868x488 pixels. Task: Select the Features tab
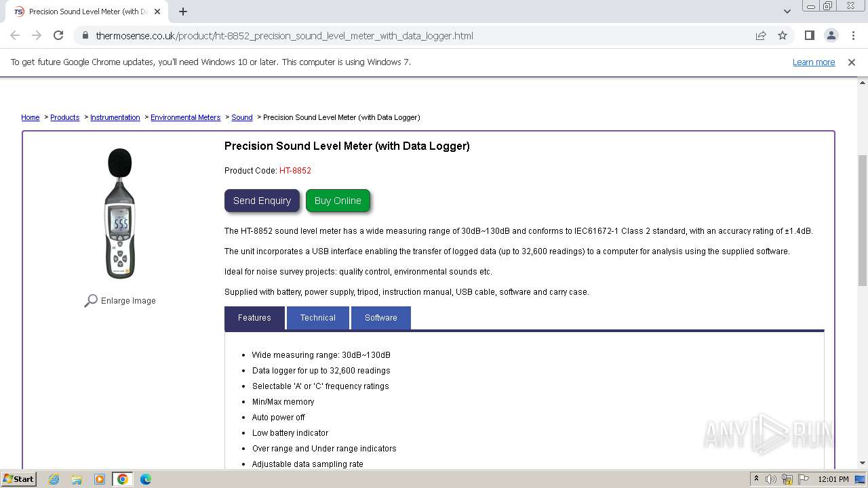254,318
